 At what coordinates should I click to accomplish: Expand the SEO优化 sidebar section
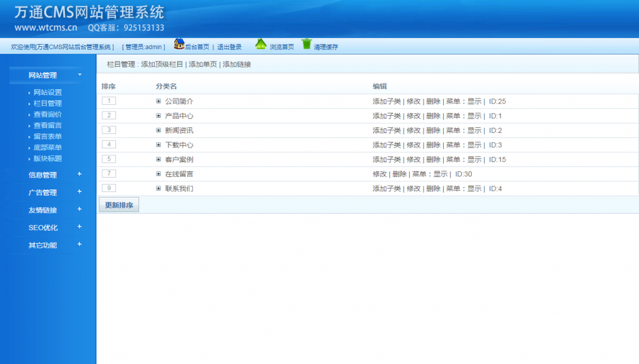[x=41, y=228]
